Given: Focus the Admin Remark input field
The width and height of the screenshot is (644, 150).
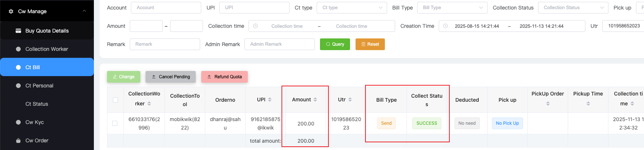Looking at the screenshot, I should pos(279,44).
